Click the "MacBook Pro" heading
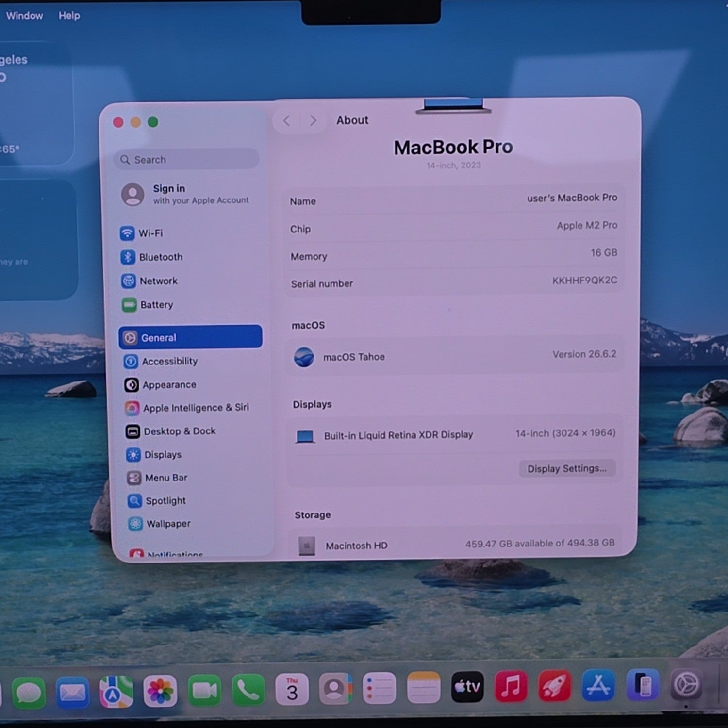The height and width of the screenshot is (728, 728). coord(453,147)
